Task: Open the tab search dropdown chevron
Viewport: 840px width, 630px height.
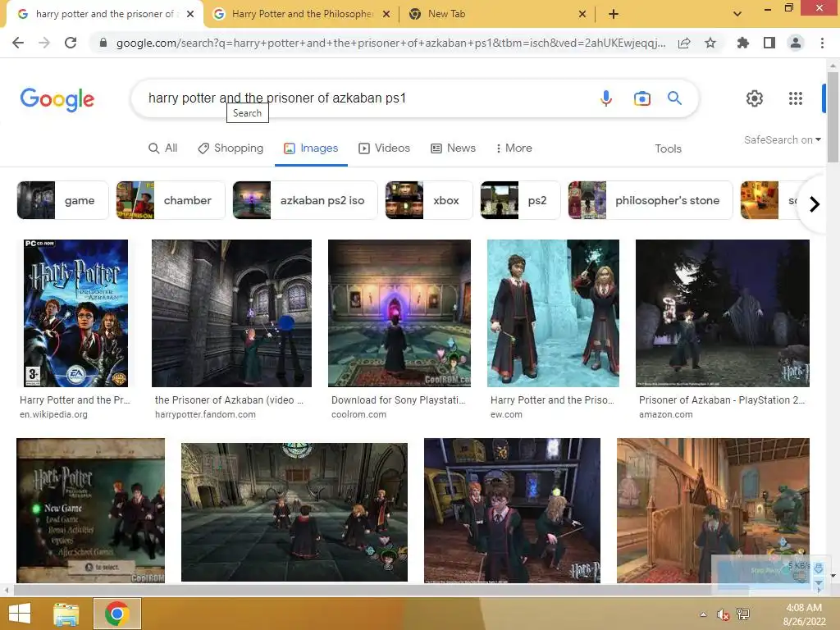Action: coord(737,14)
